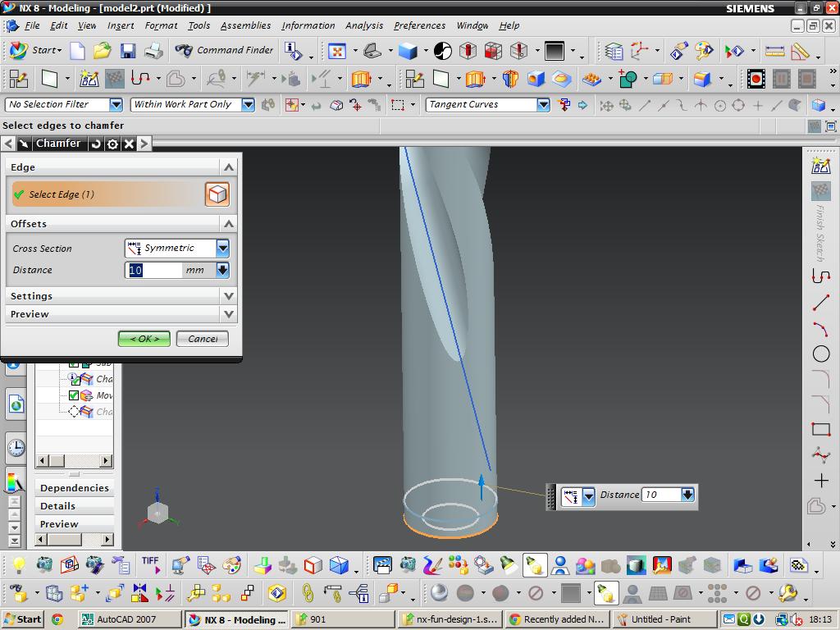Select the rectangle sketch tool
The height and width of the screenshot is (630, 840).
pyautogui.click(x=820, y=429)
